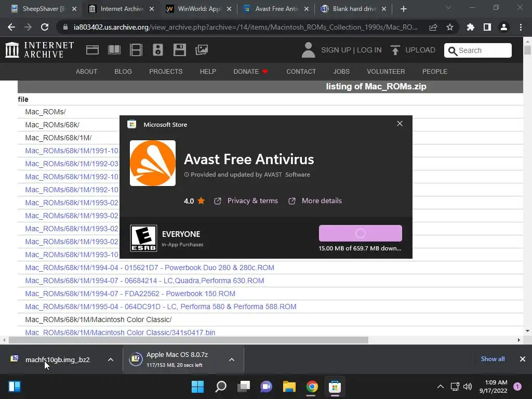The height and width of the screenshot is (399, 532).
Task: Open the Texts book icon
Action: coord(114,50)
